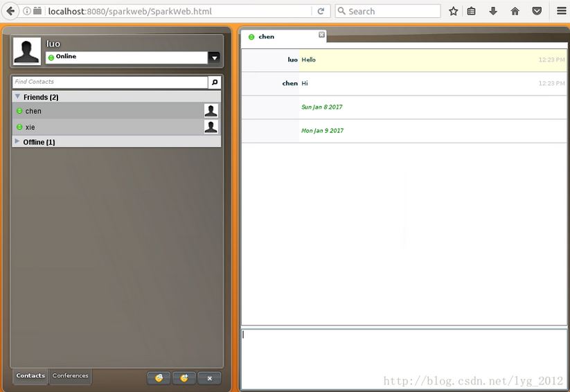The image size is (570, 392).
Task: Select the Contacts tab
Action: point(30,376)
